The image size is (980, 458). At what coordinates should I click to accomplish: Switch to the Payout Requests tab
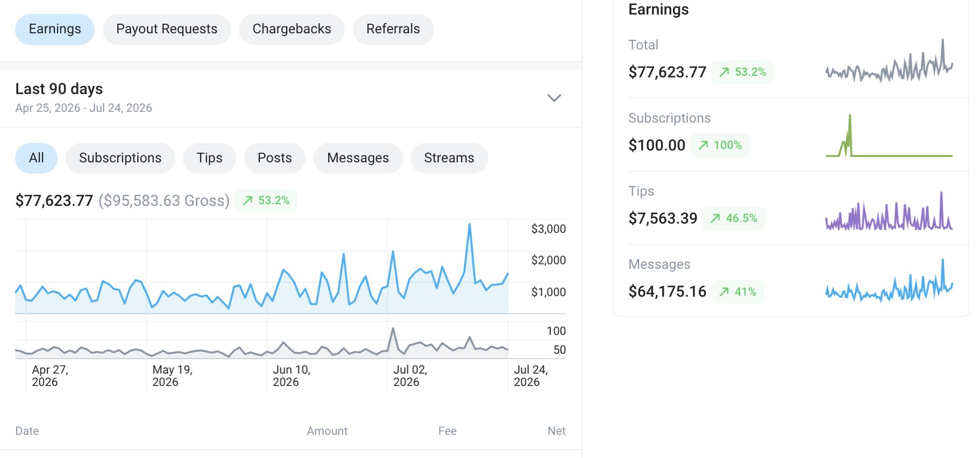[167, 29]
